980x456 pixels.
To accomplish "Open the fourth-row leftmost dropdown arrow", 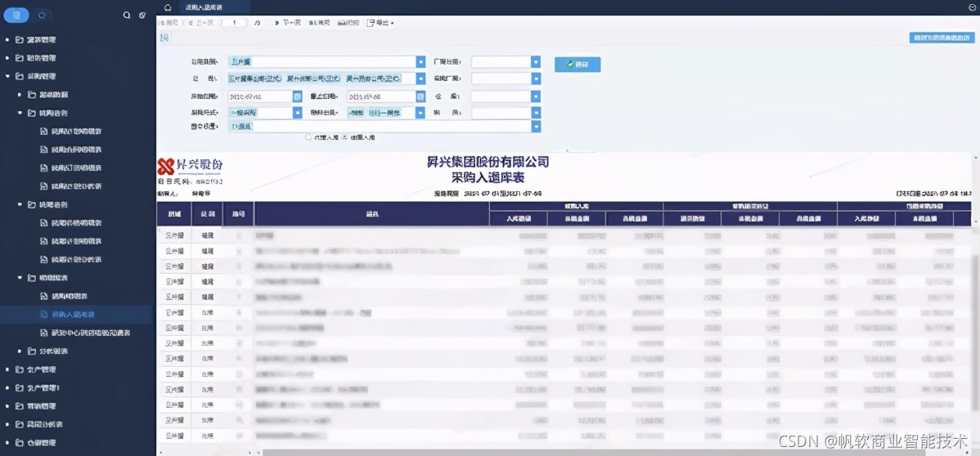I will click(x=298, y=113).
